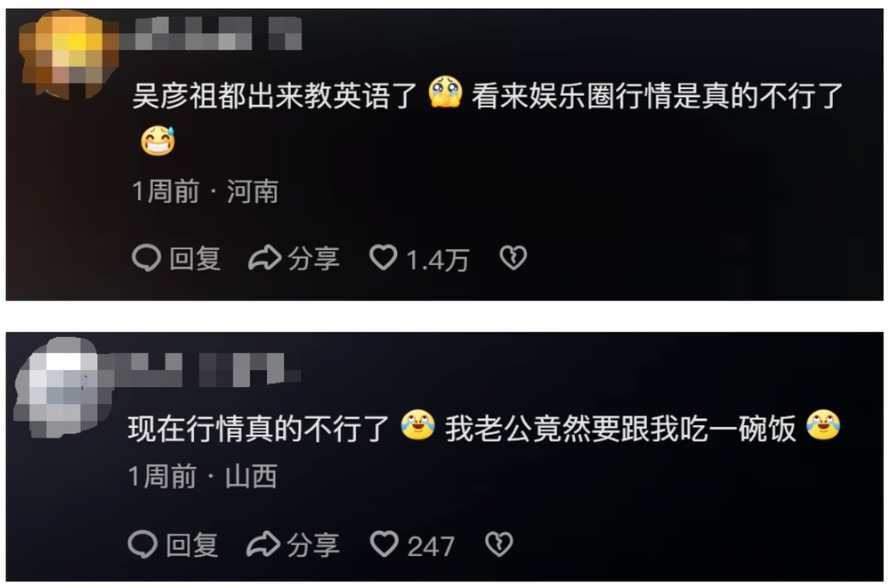Tap broken heart on Shanxi comment

click(x=499, y=544)
